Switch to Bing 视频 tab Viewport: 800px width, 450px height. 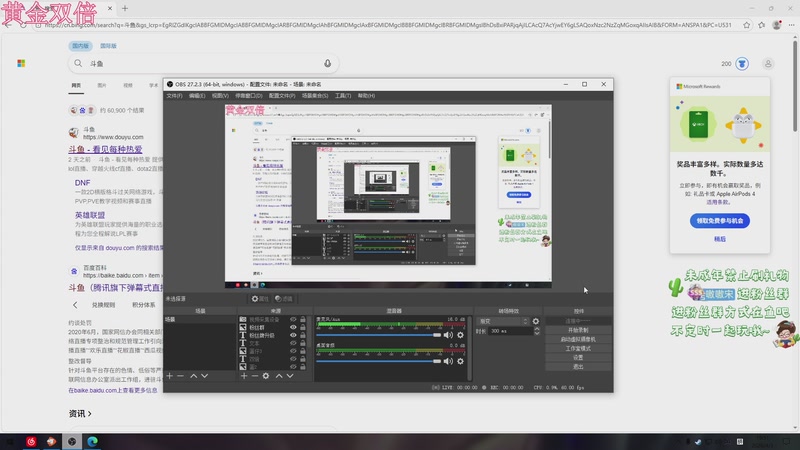128,85
